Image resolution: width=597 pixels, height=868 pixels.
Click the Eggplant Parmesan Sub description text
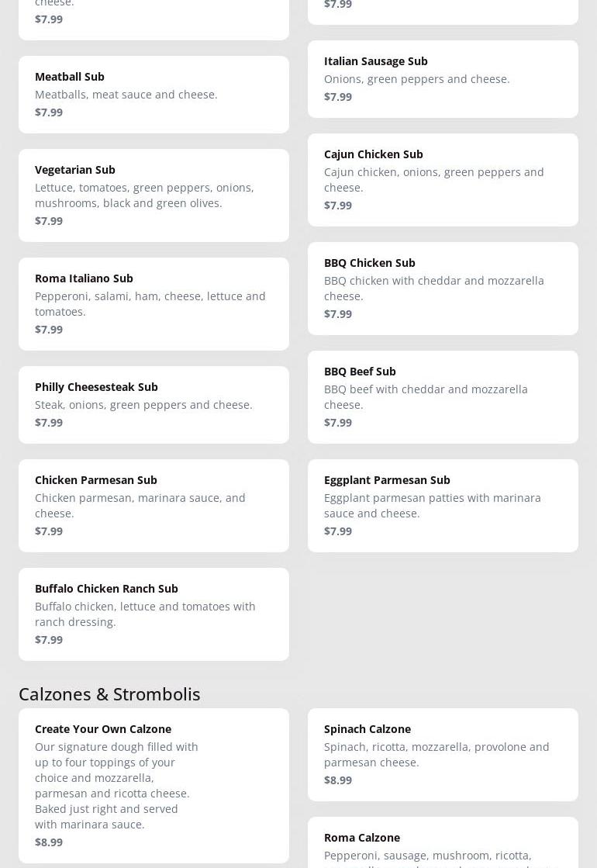click(433, 505)
